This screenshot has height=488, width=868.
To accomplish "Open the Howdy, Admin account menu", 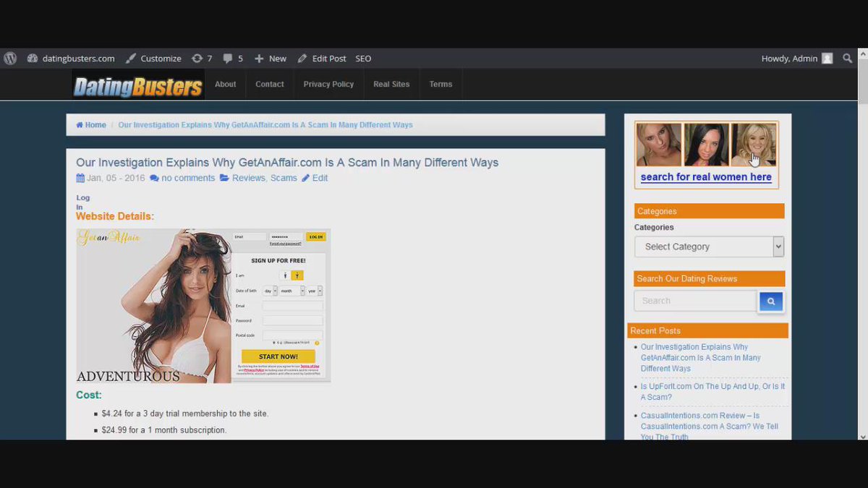I will coord(797,59).
